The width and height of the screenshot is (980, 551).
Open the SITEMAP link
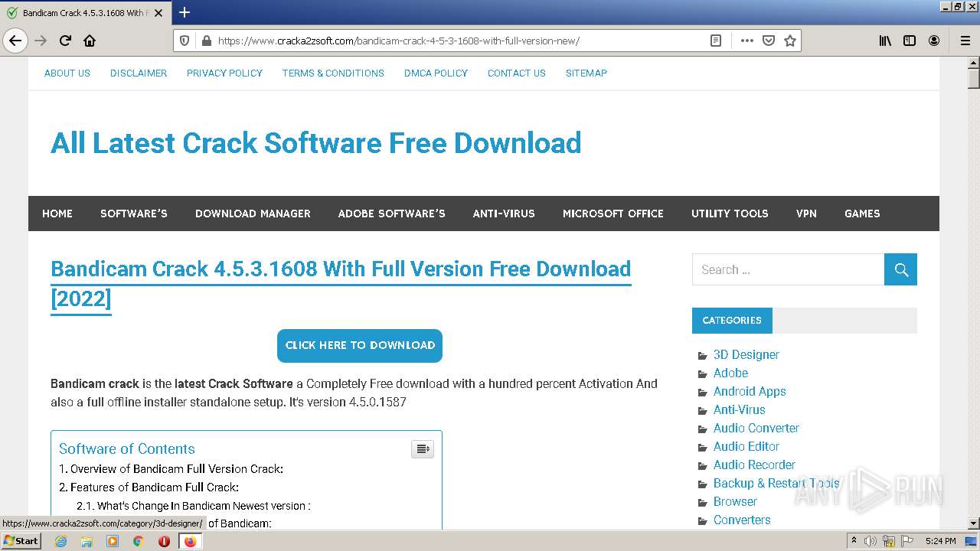(586, 73)
